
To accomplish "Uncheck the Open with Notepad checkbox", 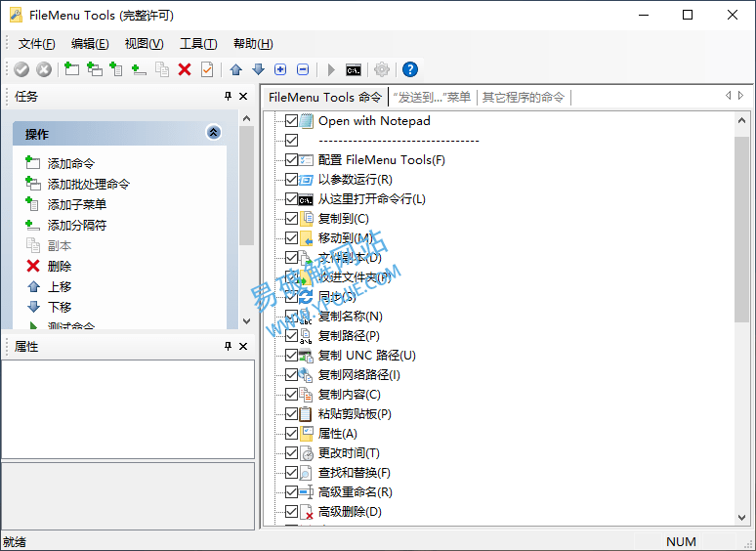I will [291, 120].
